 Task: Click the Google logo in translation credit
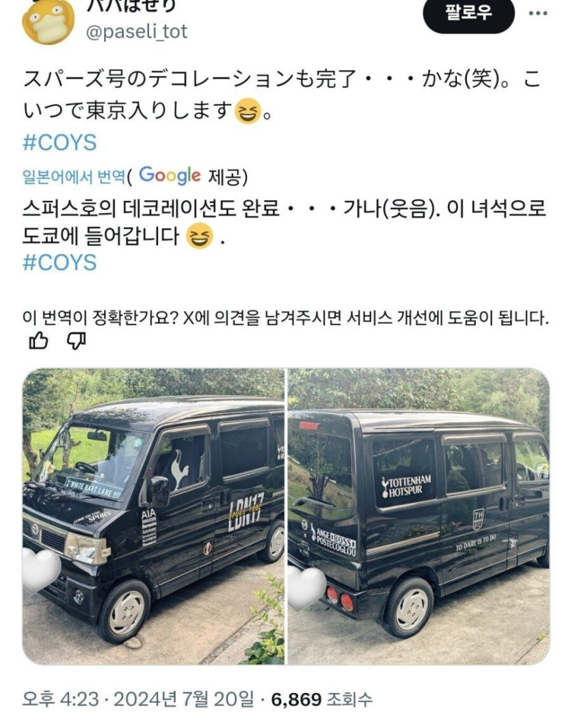[x=170, y=176]
